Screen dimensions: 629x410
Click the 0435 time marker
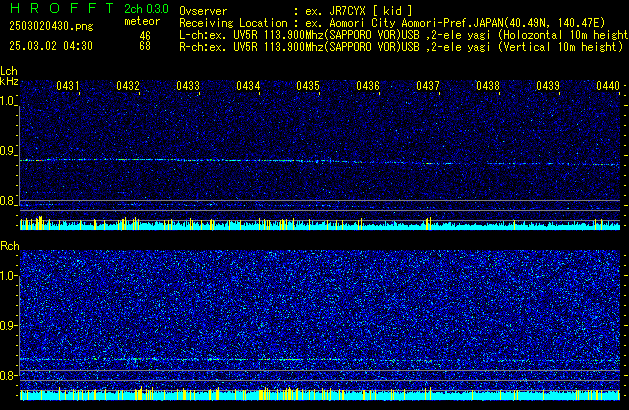click(308, 86)
